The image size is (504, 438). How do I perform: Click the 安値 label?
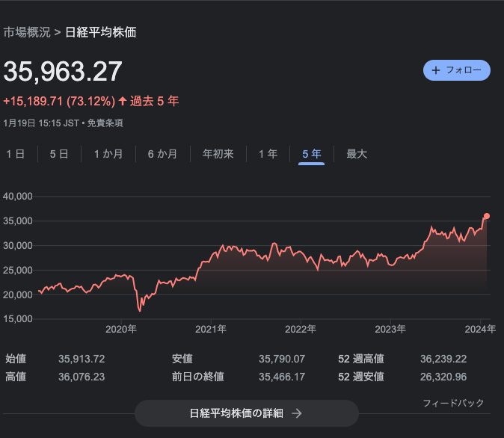click(x=182, y=359)
